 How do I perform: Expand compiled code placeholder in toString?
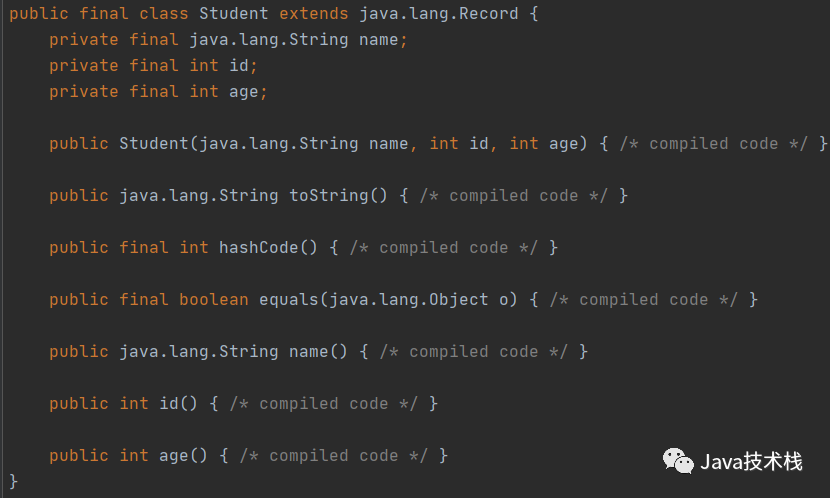coord(513,196)
